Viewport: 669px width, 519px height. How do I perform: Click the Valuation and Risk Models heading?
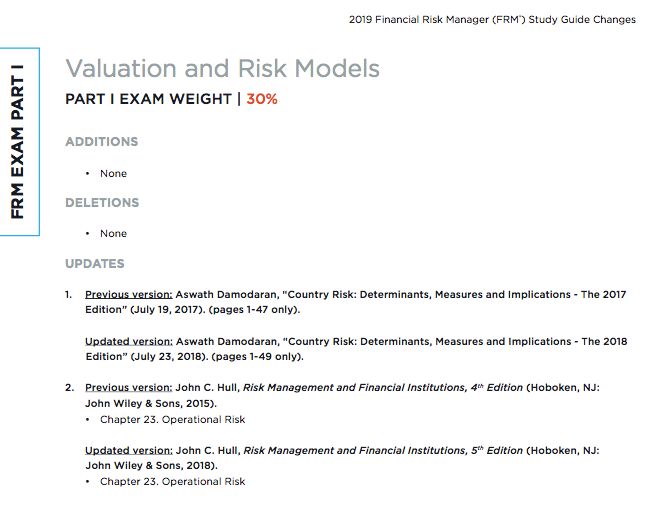click(222, 68)
